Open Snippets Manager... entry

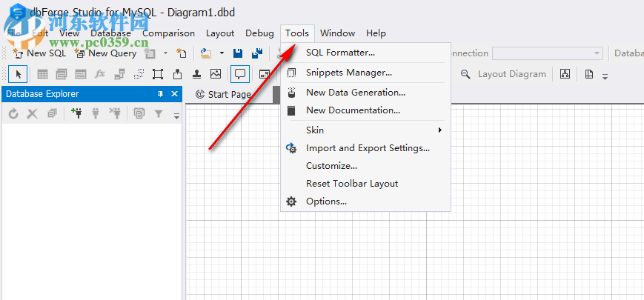tap(366, 73)
